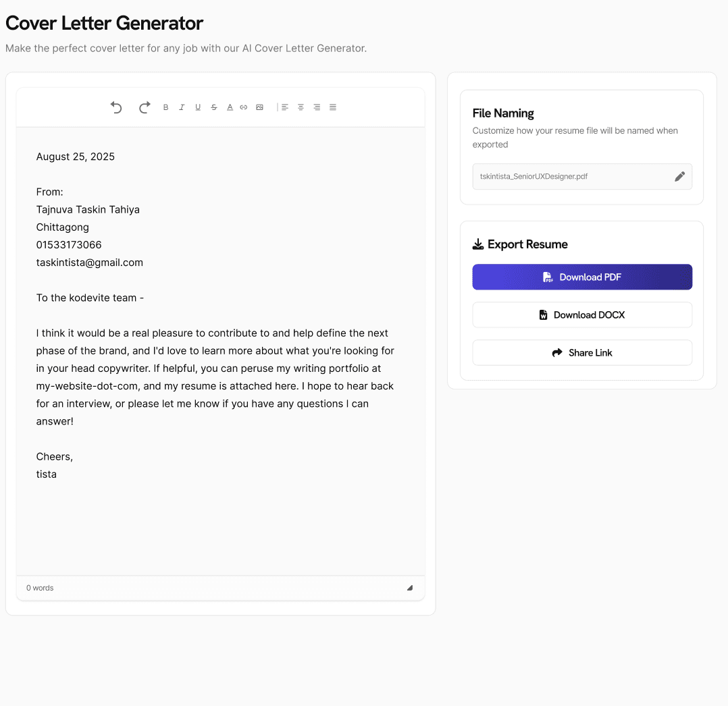Viewport: 728px width, 706px height.
Task: Toggle strikethrough formatting
Action: point(214,107)
